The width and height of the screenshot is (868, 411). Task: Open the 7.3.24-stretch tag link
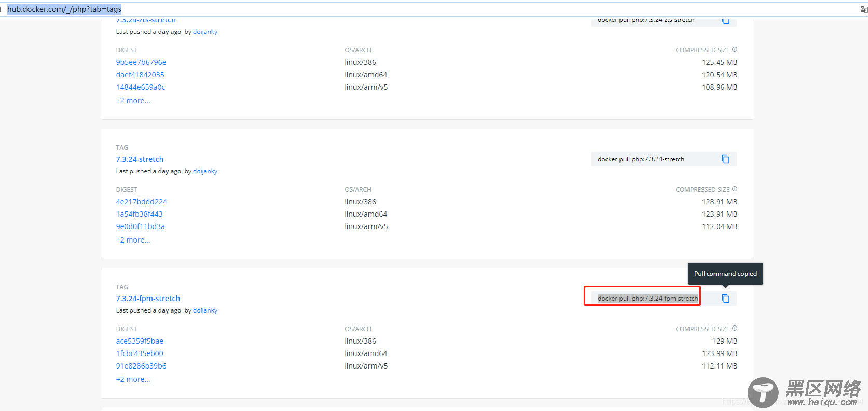pyautogui.click(x=140, y=159)
